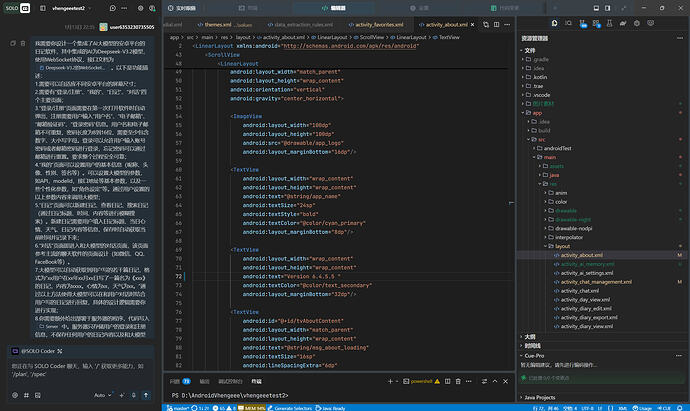Close the activity_about.xml tab

point(473,25)
